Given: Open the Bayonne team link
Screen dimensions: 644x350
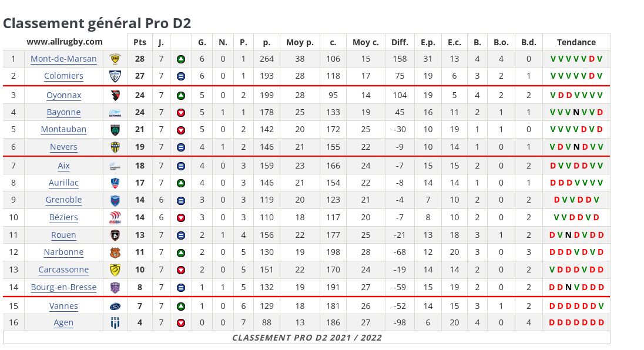Looking at the screenshot, I should click(63, 112).
